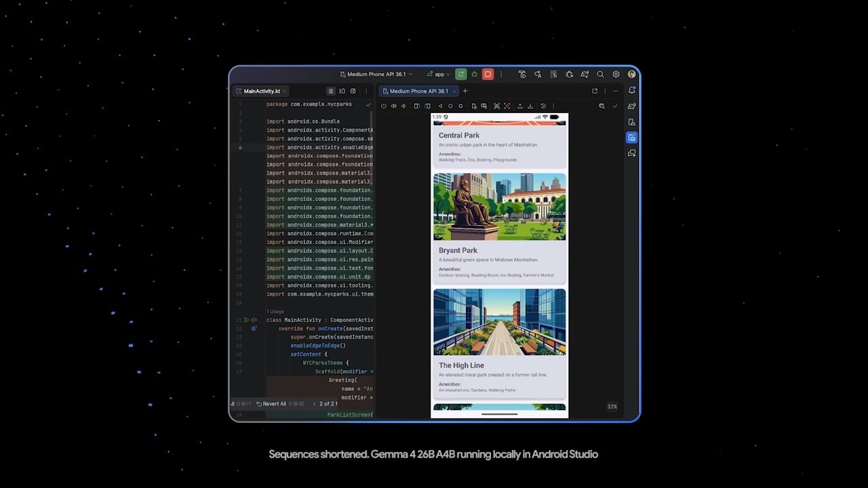868x488 pixels.
Task: Open the search magnifier in toolbar
Action: click(x=600, y=75)
